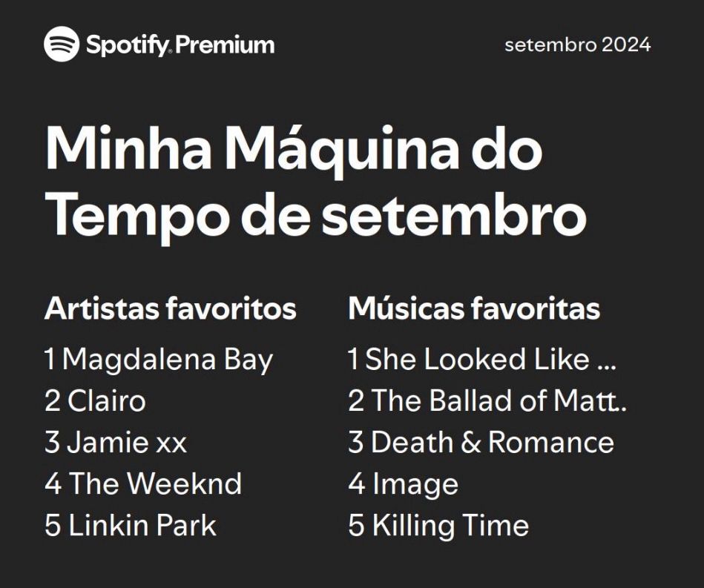The height and width of the screenshot is (588, 704).
Task: Click the Spotify Premium wordmark
Action: point(180,45)
